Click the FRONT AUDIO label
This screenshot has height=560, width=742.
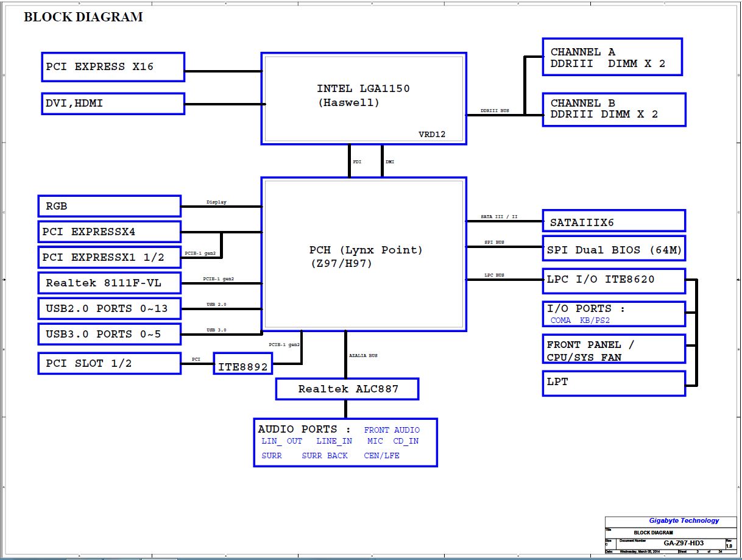(x=392, y=430)
